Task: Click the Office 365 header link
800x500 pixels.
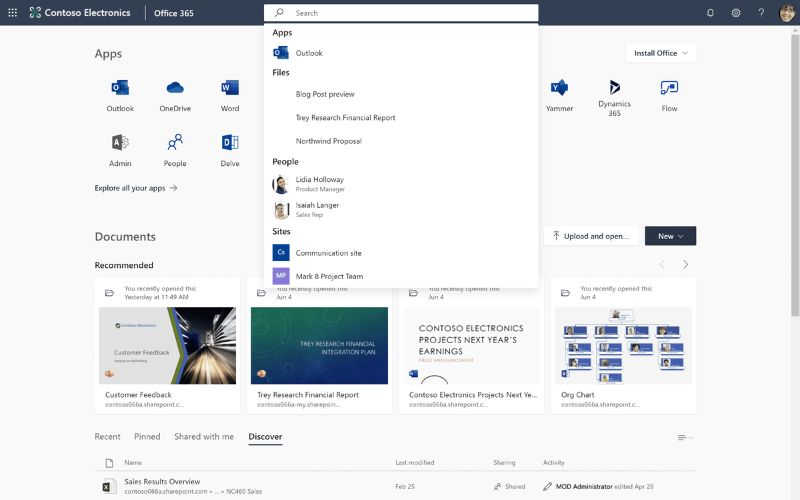Action: (174, 13)
